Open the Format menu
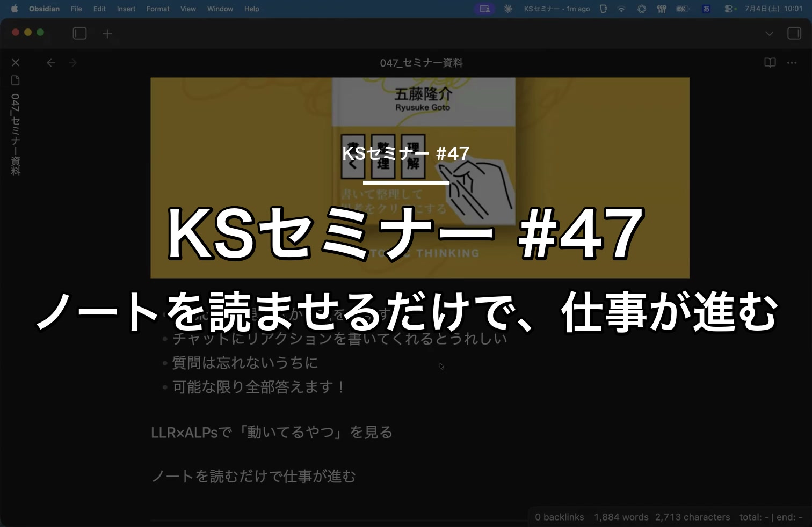Image resolution: width=812 pixels, height=527 pixels. (x=158, y=9)
